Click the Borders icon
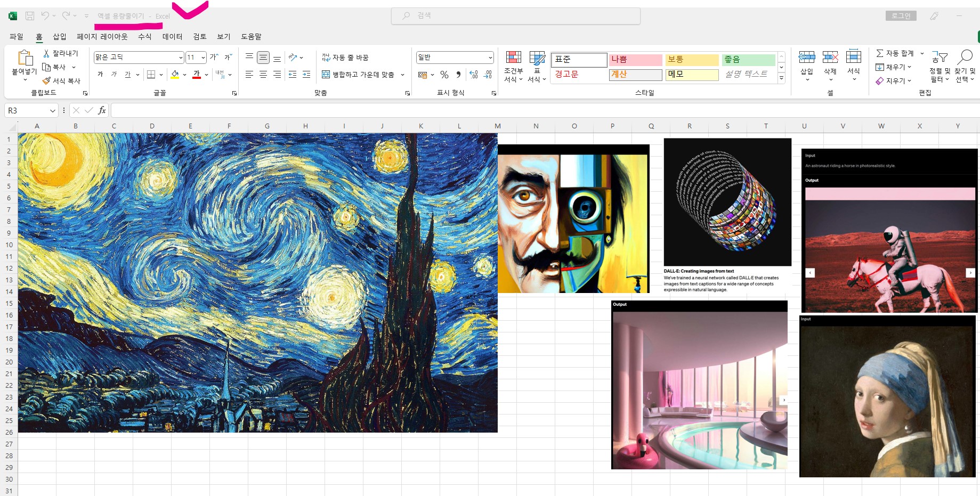980x496 pixels. (151, 75)
